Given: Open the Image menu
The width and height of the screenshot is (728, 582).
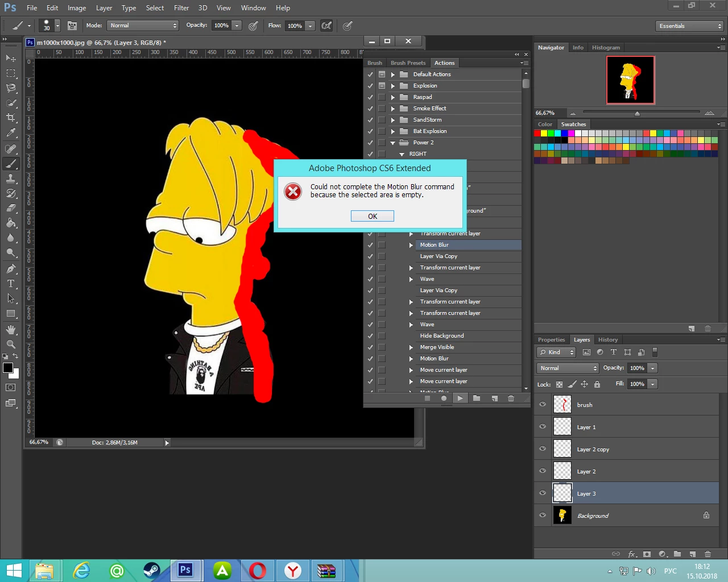Looking at the screenshot, I should [x=77, y=8].
